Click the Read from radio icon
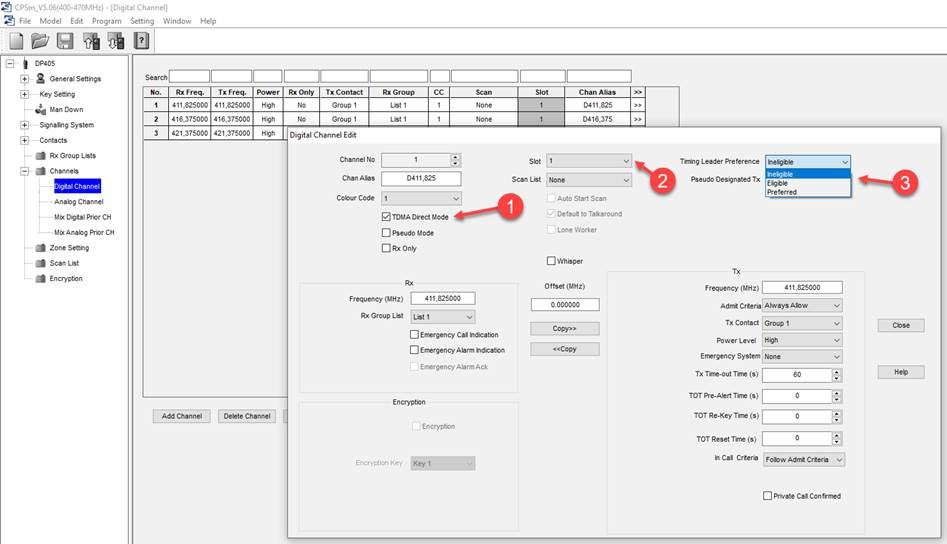 (91, 41)
